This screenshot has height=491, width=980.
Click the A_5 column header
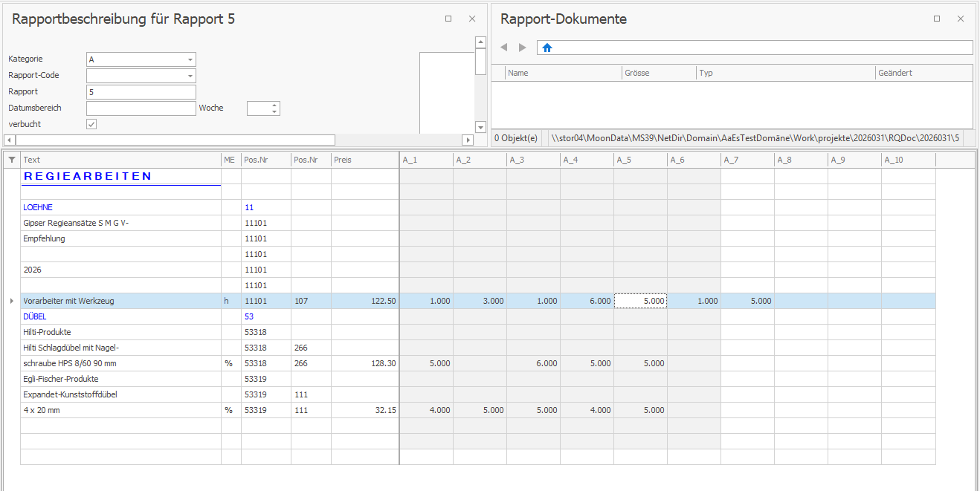640,160
